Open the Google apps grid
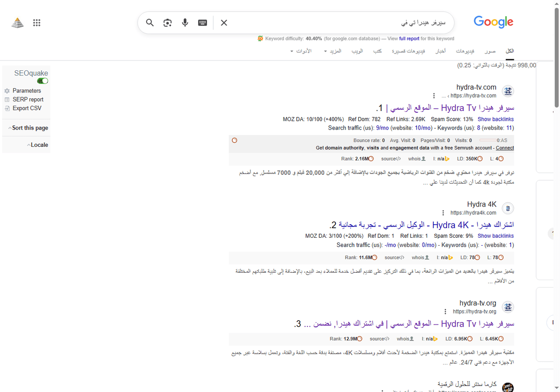This screenshot has width=560, height=392. (36, 22)
